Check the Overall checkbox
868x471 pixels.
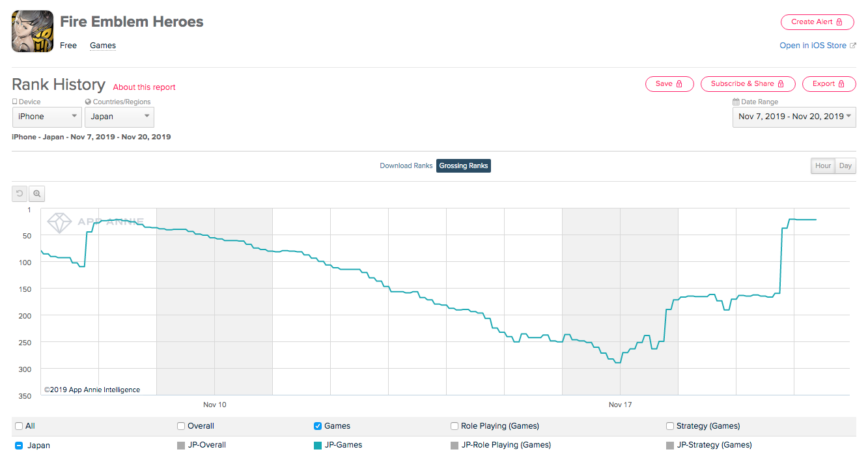(x=181, y=426)
